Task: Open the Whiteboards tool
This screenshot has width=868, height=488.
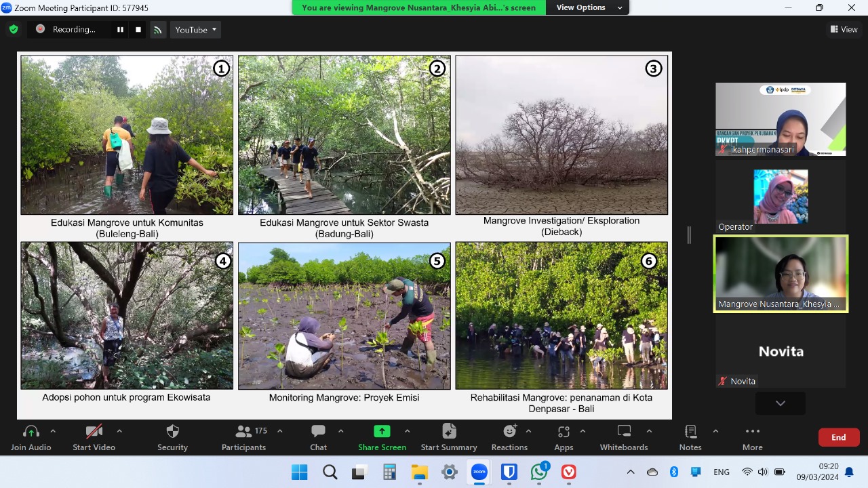Action: tap(624, 437)
